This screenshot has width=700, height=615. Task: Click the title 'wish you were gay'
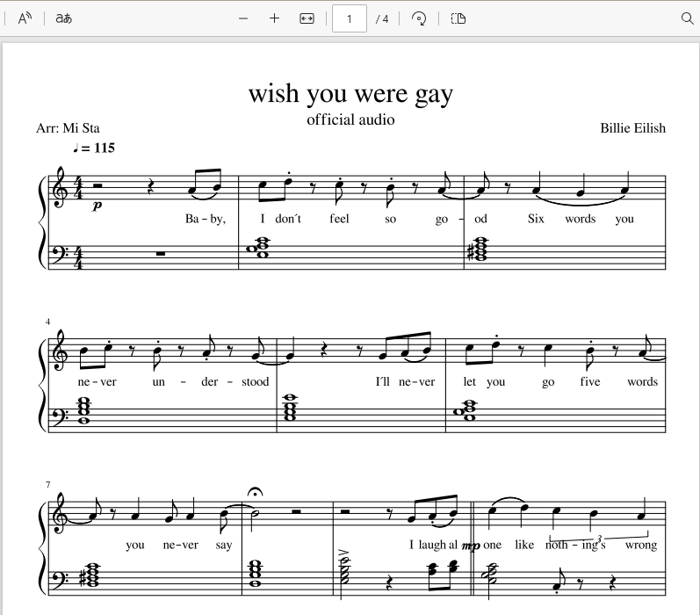click(350, 94)
